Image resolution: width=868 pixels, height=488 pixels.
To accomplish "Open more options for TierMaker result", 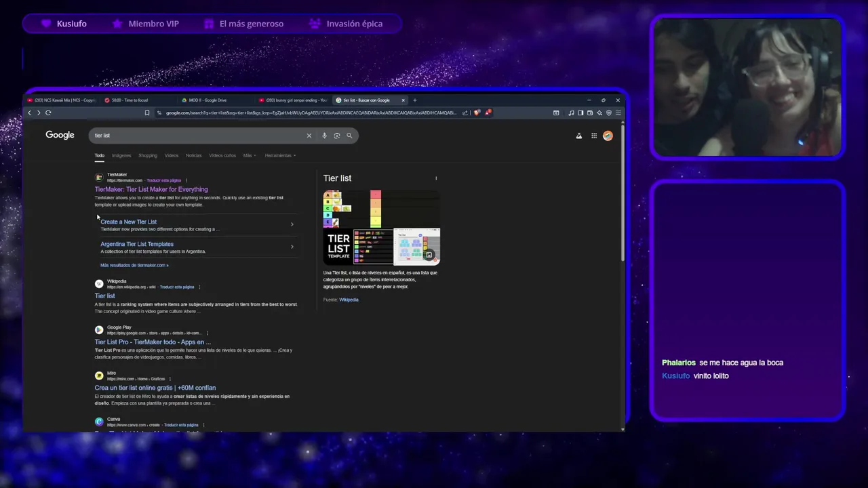I will [x=186, y=180].
